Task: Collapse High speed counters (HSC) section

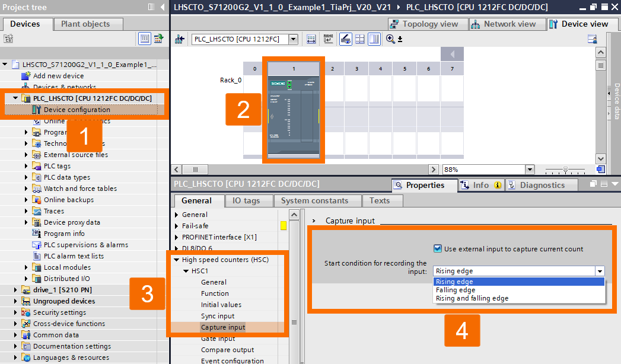Action: pyautogui.click(x=177, y=260)
